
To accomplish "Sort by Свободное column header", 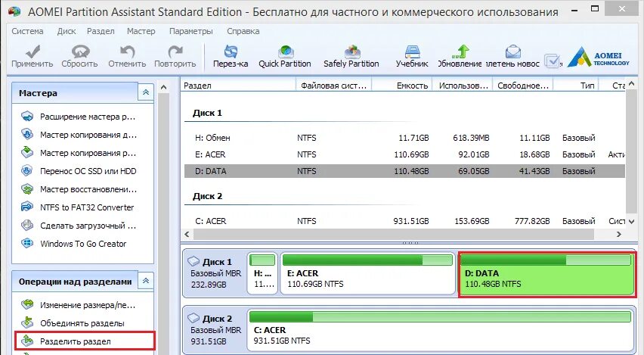I will (523, 86).
